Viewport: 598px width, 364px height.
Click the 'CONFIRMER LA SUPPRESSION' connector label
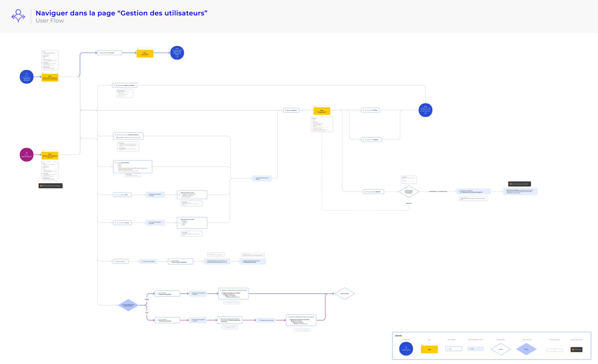[438, 192]
